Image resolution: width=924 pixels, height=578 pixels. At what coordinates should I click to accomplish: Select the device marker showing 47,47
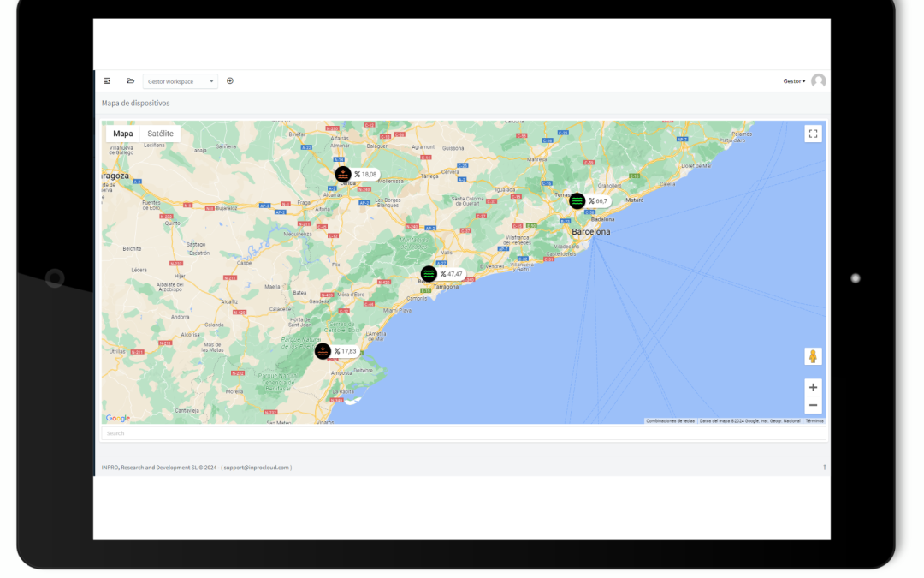429,274
